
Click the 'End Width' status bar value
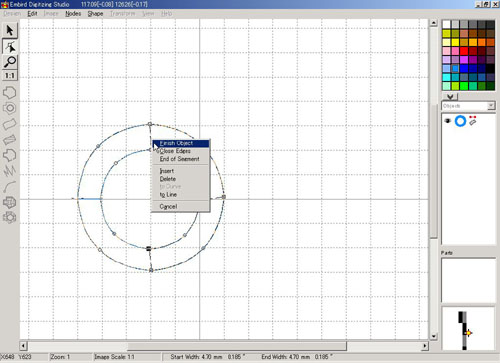click(x=297, y=357)
